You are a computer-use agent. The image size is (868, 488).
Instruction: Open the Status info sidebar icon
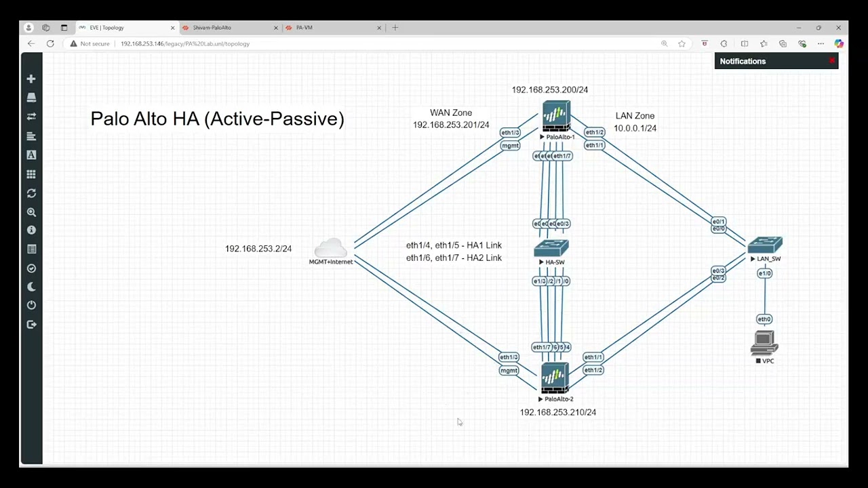pyautogui.click(x=31, y=230)
